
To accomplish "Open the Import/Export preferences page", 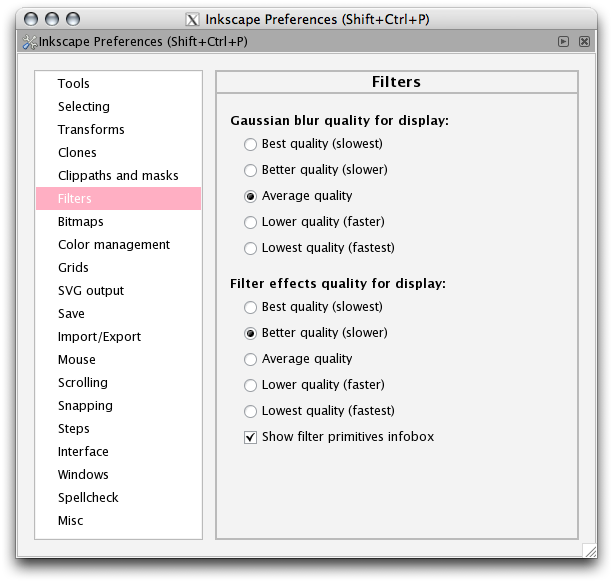I will pos(118,337).
